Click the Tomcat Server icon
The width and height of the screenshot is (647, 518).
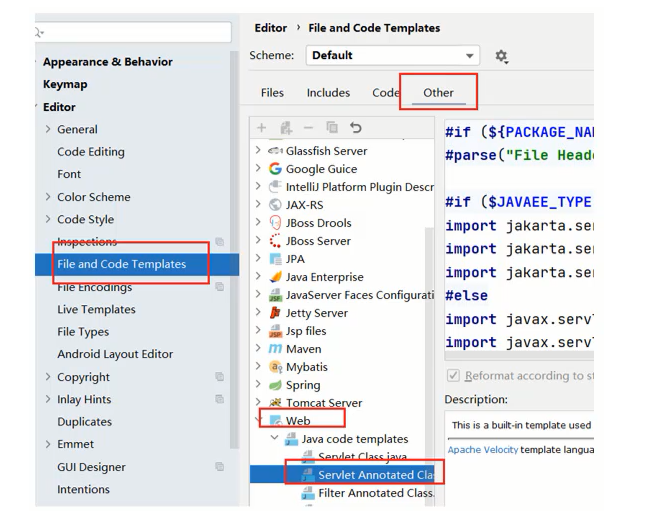275,402
